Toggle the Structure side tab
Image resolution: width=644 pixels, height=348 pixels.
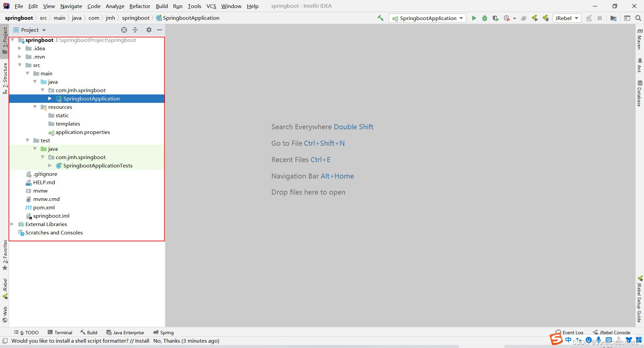[5, 78]
